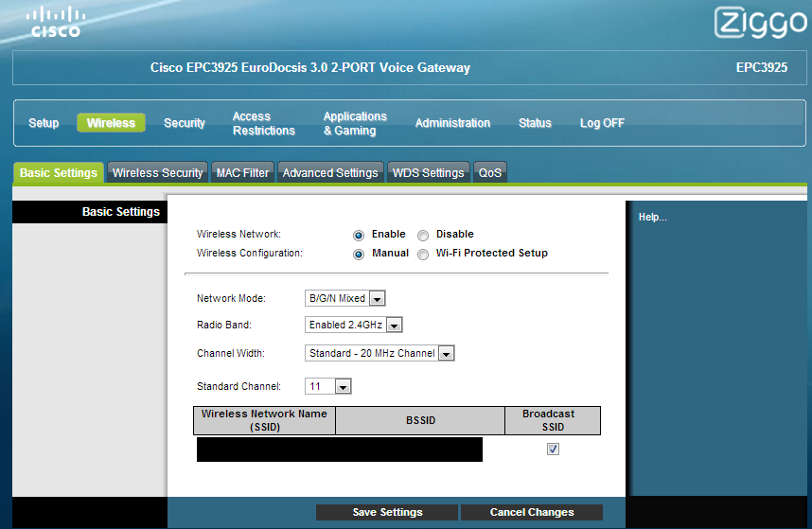The height and width of the screenshot is (529, 812).
Task: Switch to Basic Settings tab
Action: [59, 173]
